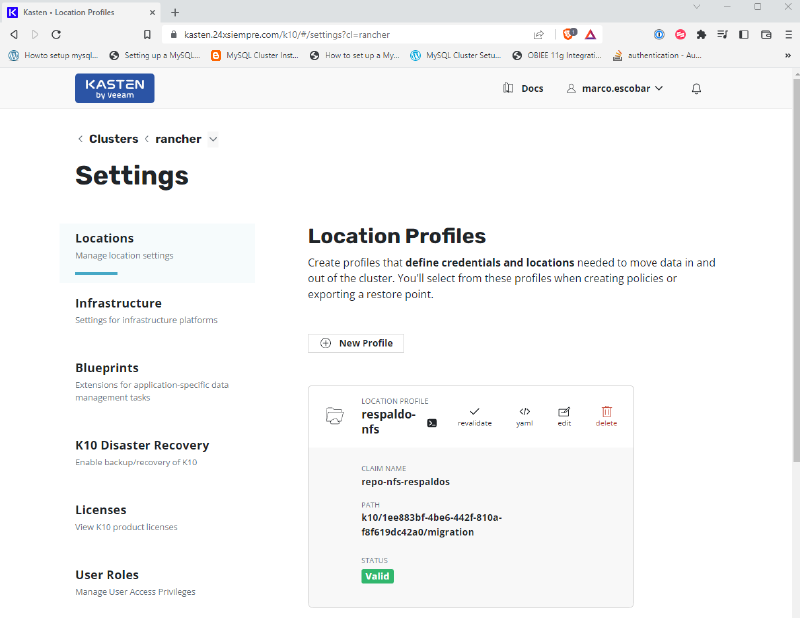Open the 'Setting up a MySQL...' bookmark
Image resolution: width=800 pixels, height=618 pixels.
155,55
